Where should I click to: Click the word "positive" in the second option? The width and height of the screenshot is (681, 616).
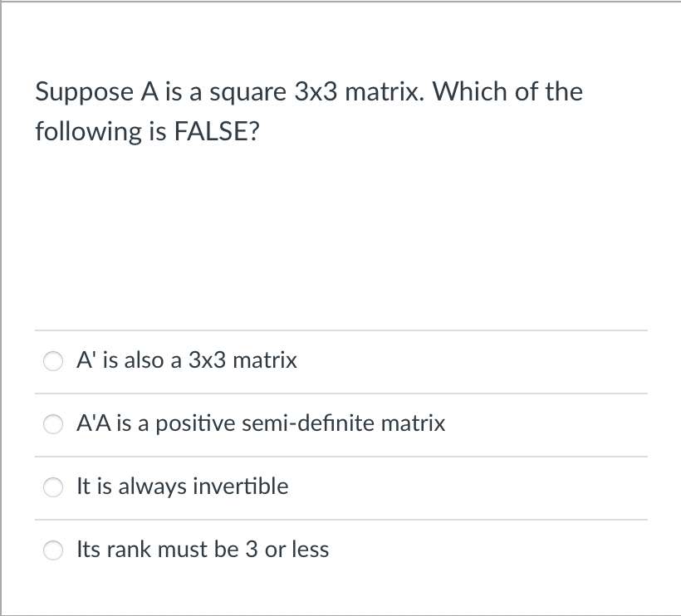click(195, 424)
